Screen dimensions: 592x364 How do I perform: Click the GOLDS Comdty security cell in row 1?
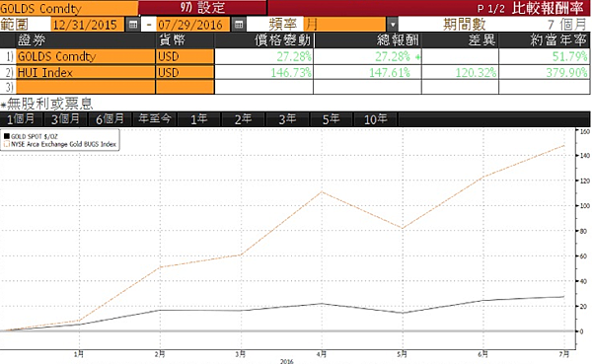point(85,56)
